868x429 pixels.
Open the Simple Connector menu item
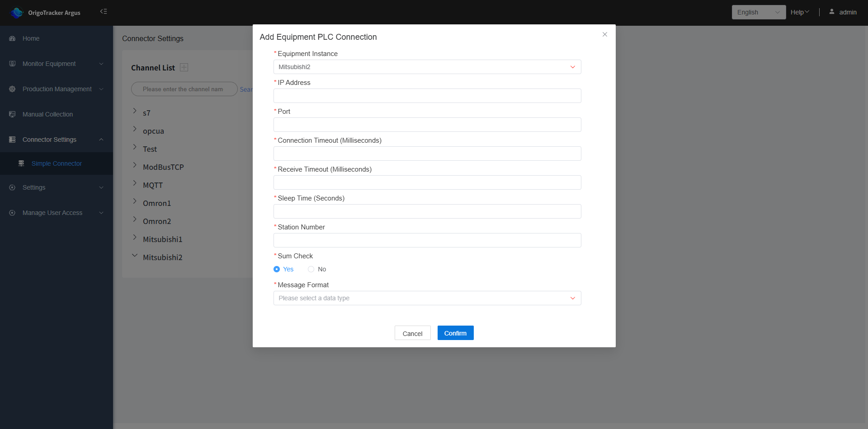pyautogui.click(x=57, y=164)
